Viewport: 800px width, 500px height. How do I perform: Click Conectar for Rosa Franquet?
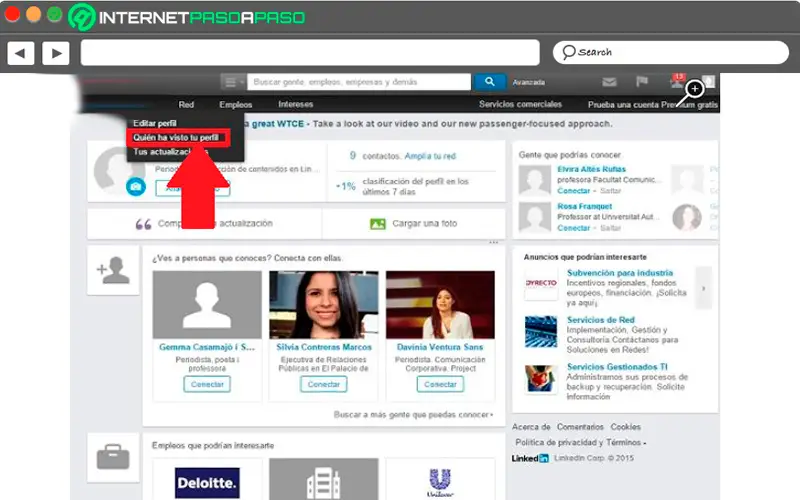pyautogui.click(x=573, y=228)
